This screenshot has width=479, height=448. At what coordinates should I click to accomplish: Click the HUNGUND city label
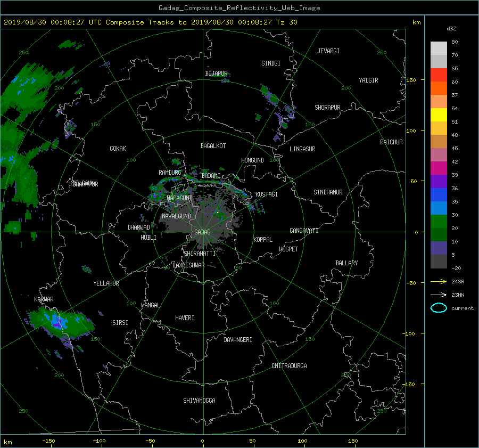click(252, 160)
